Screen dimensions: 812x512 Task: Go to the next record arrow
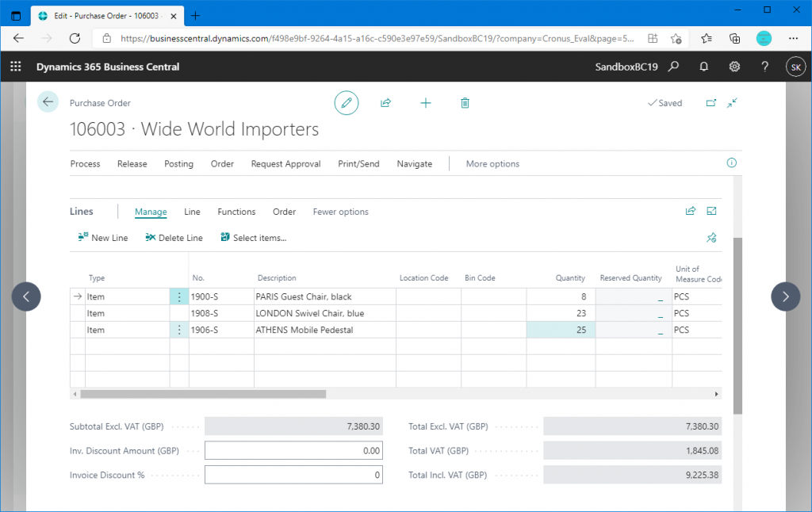786,296
